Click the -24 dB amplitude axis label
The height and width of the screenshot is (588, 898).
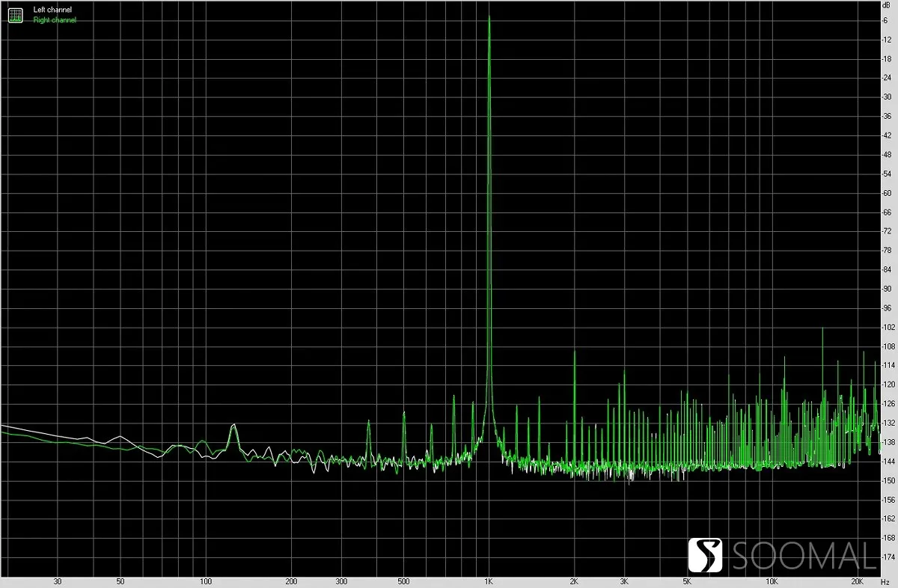pyautogui.click(x=887, y=78)
